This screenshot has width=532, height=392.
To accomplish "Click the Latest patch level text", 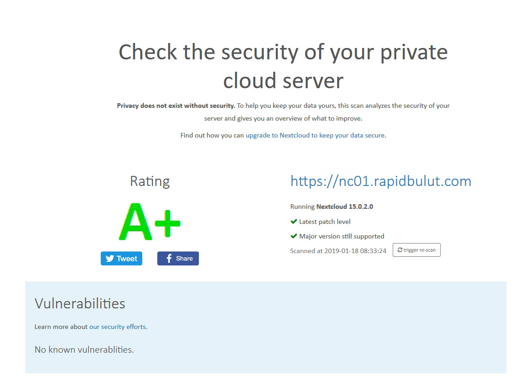I will click(x=325, y=222).
